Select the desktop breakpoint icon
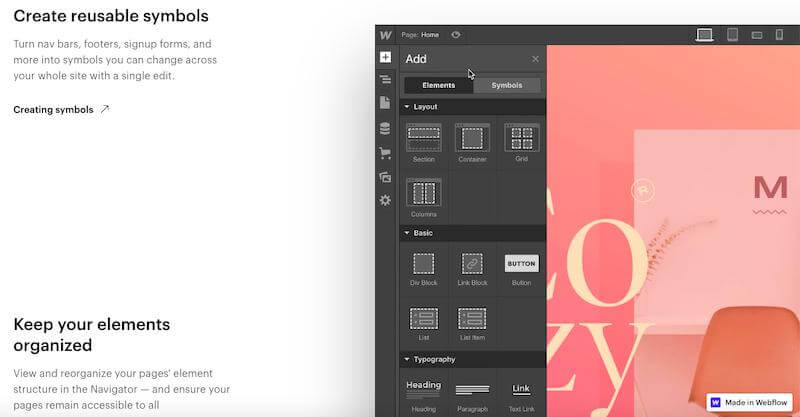The width and height of the screenshot is (800, 417). 705,35
